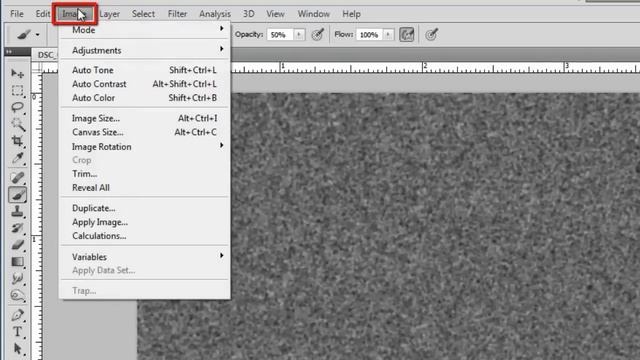Open the Layer menu

coord(109,14)
